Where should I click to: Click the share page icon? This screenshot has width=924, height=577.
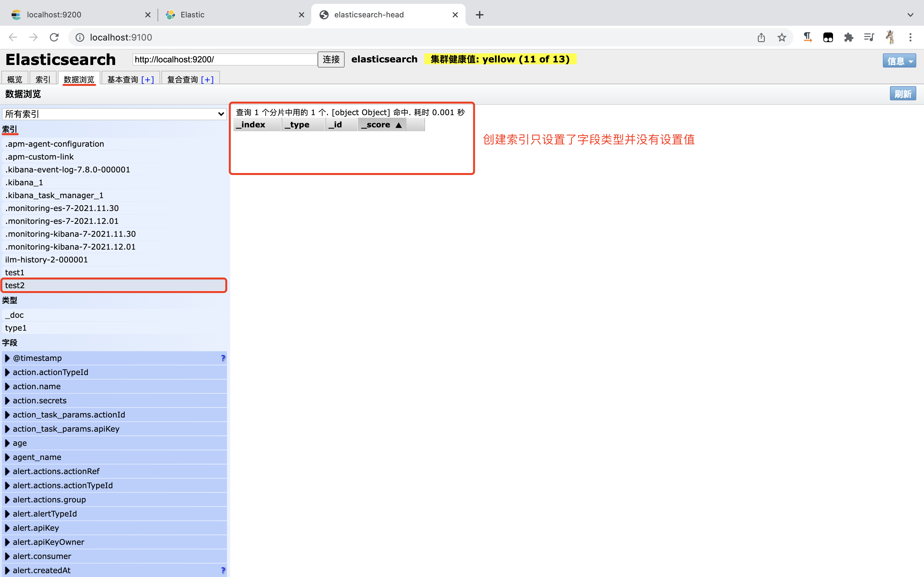pyautogui.click(x=761, y=37)
